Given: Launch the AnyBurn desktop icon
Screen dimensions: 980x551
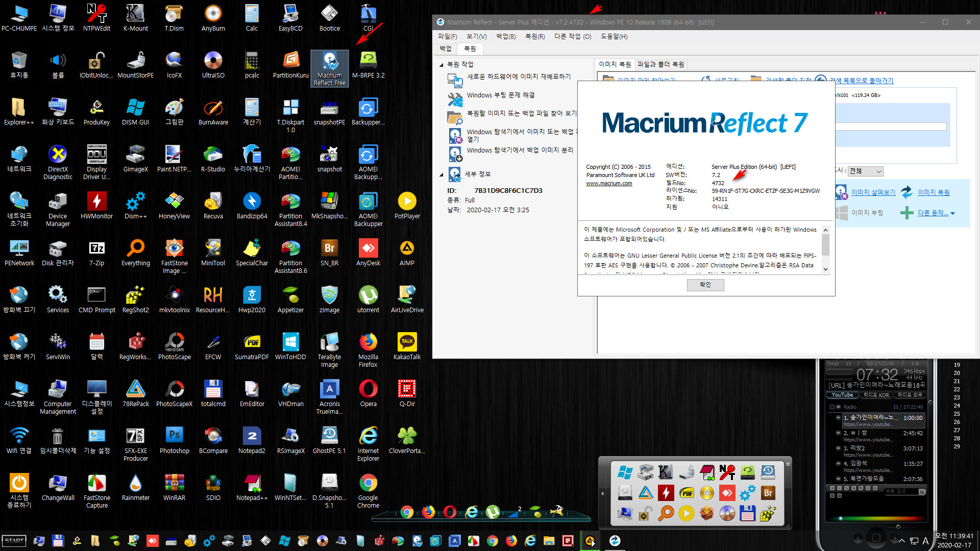Looking at the screenshot, I should click(213, 18).
